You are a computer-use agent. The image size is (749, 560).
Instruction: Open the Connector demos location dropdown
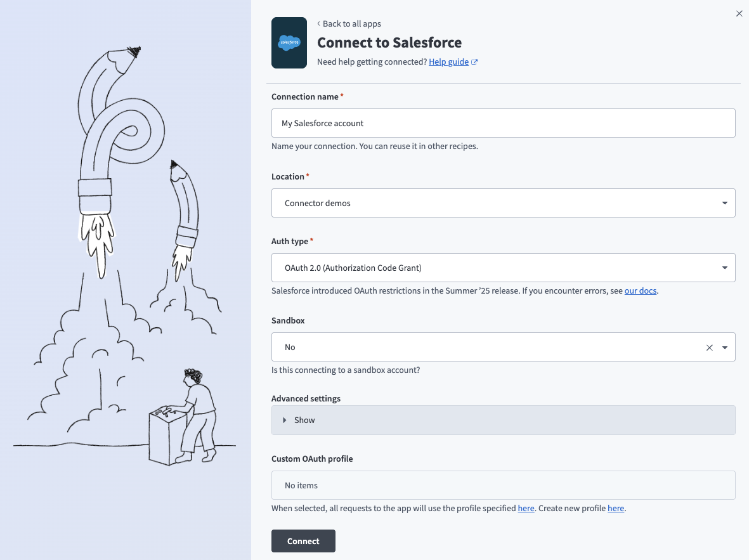[504, 203]
